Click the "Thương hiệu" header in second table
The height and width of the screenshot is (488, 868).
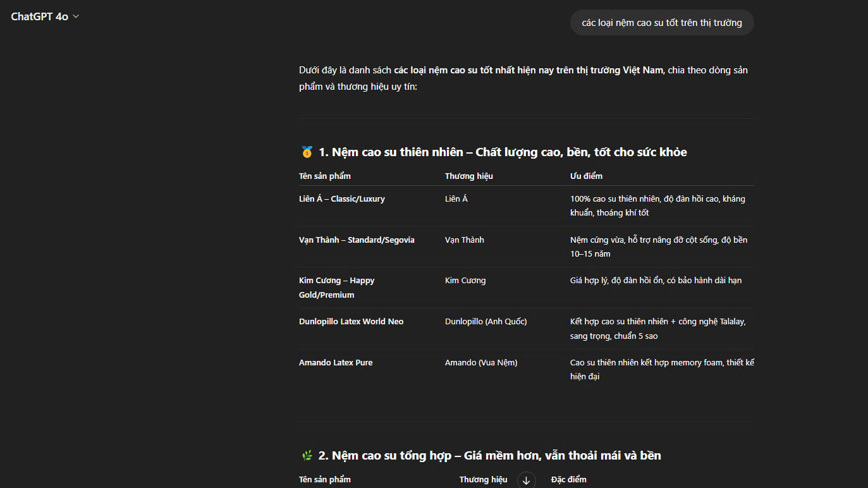[x=484, y=480]
